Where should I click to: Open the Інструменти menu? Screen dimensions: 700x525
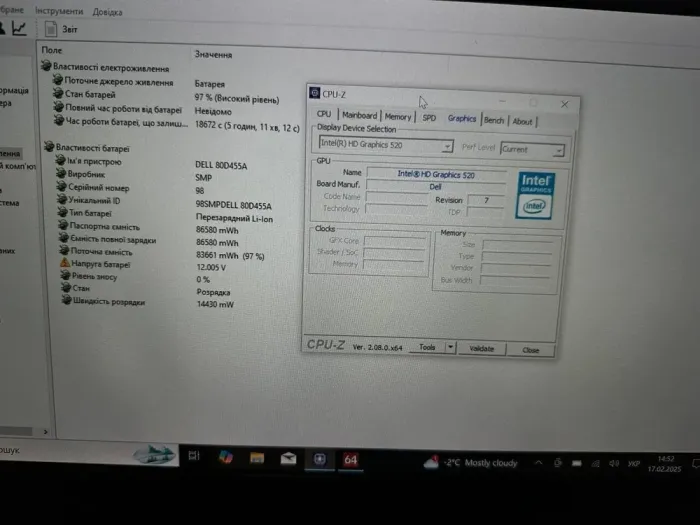click(x=59, y=11)
